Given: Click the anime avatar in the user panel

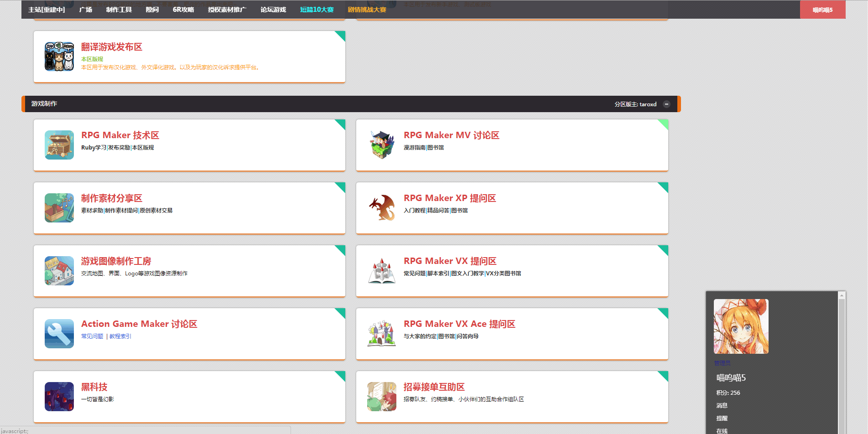Looking at the screenshot, I should [741, 326].
